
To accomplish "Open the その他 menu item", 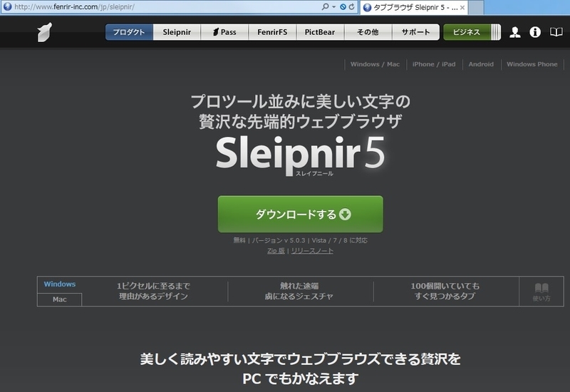I will tap(368, 32).
